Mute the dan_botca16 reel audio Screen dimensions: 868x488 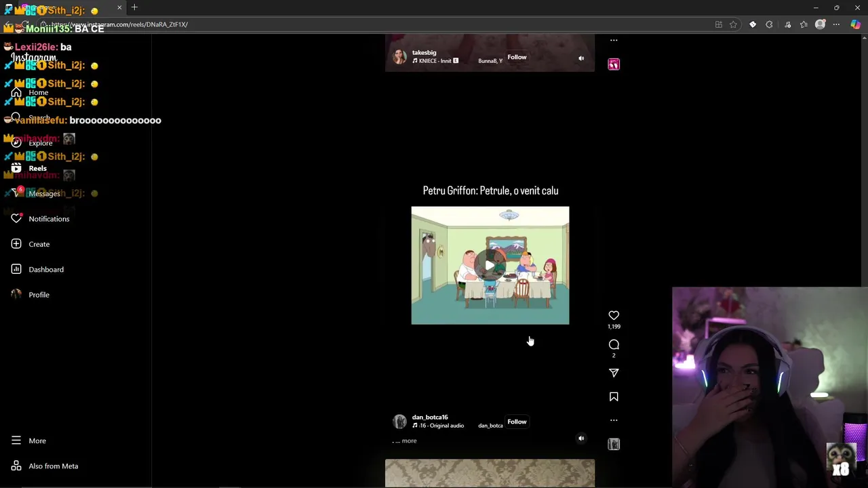[x=581, y=439]
